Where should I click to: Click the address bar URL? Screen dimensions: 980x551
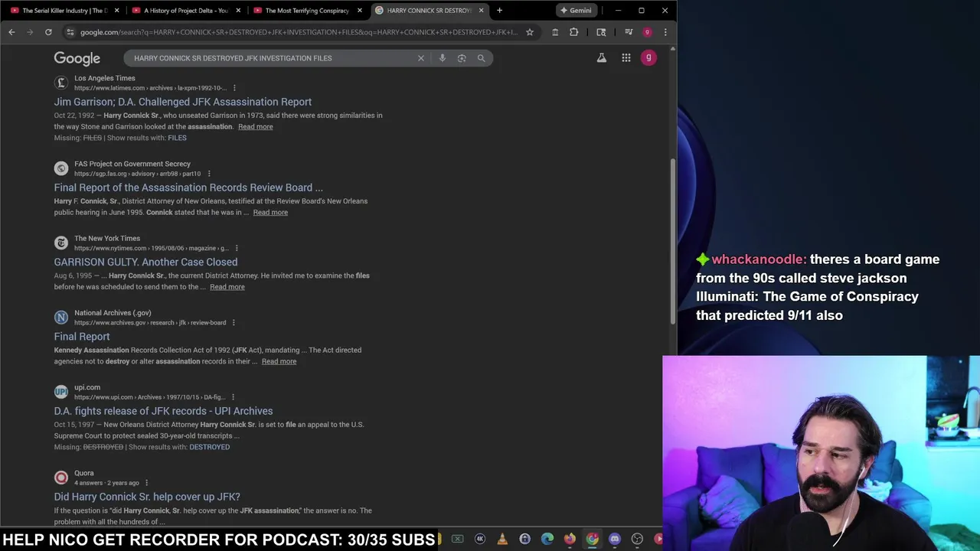299,32
